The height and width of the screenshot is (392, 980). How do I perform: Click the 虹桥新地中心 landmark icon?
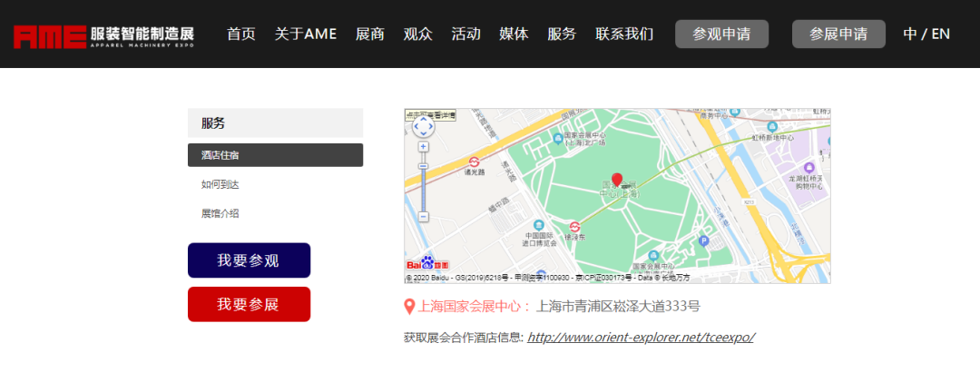pos(772,126)
